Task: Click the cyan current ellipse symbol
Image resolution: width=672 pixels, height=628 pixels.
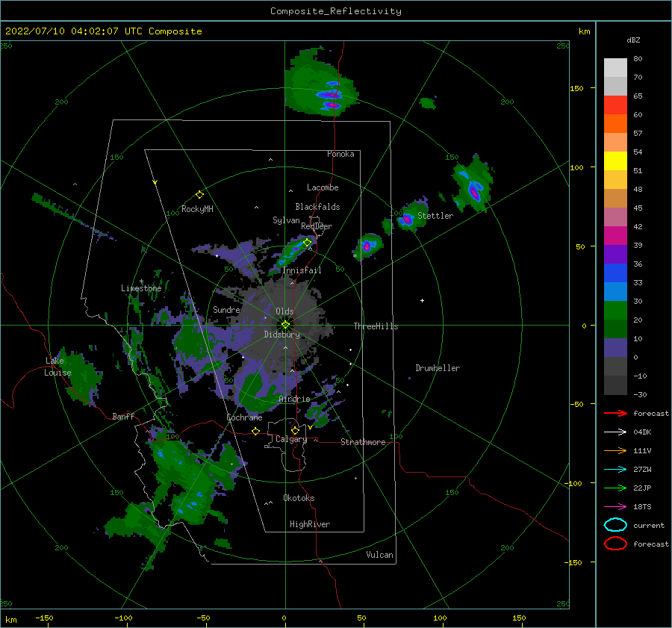Action: [615, 525]
